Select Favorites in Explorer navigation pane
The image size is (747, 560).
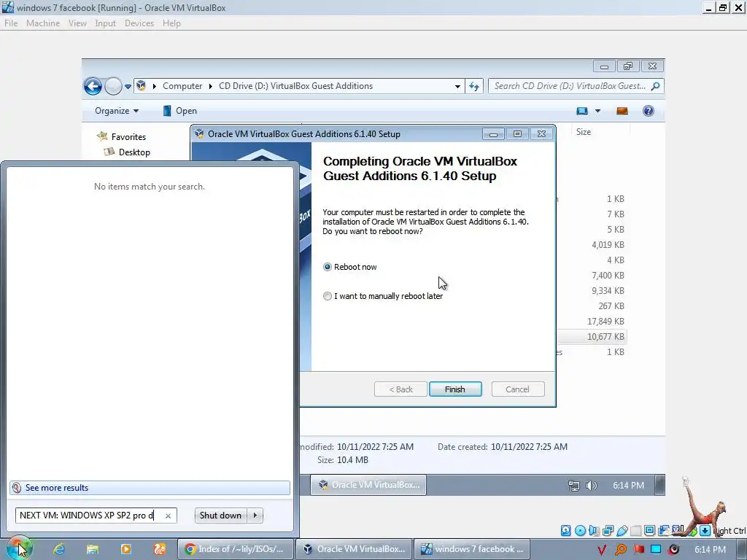point(122,136)
